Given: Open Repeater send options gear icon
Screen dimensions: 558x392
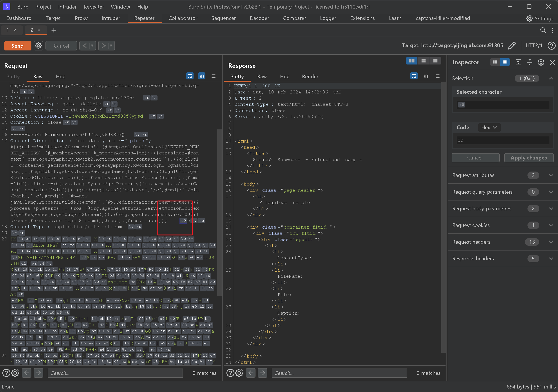Looking at the screenshot, I should pyautogui.click(x=38, y=46).
